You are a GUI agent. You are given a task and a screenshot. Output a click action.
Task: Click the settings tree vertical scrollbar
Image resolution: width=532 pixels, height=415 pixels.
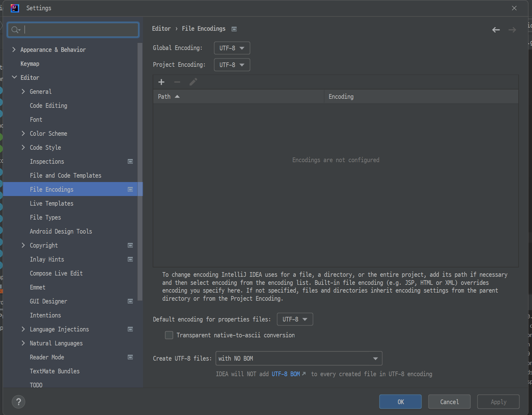(140, 172)
